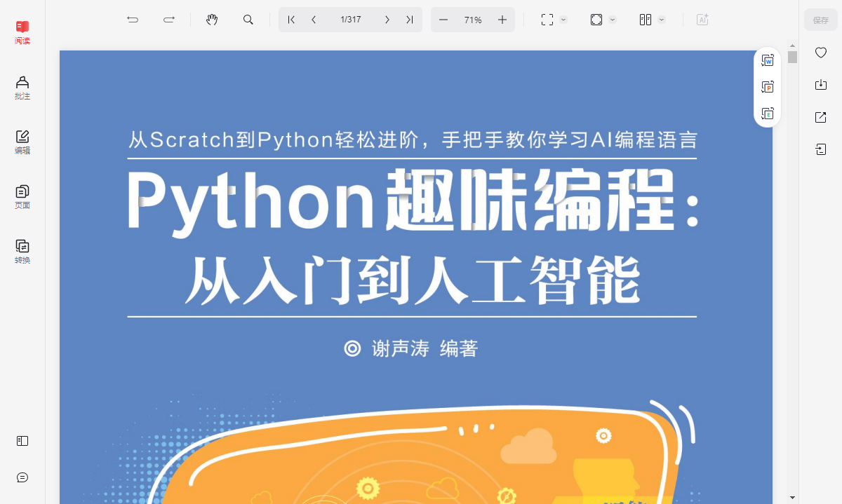
Task: Click the scrollbar up arrow
Action: (x=792, y=46)
